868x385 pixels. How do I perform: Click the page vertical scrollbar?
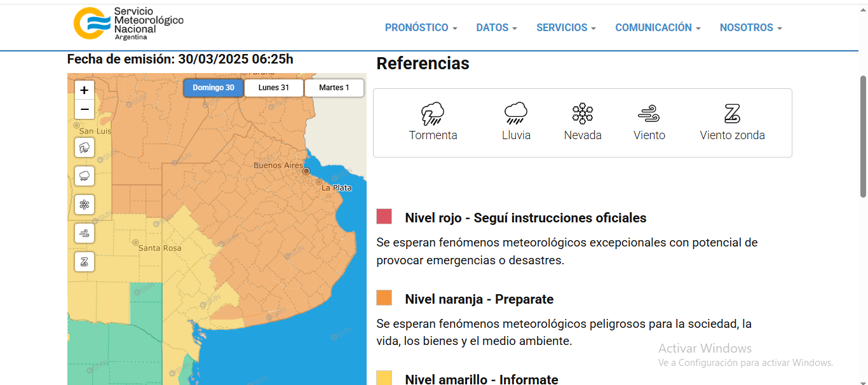863,136
